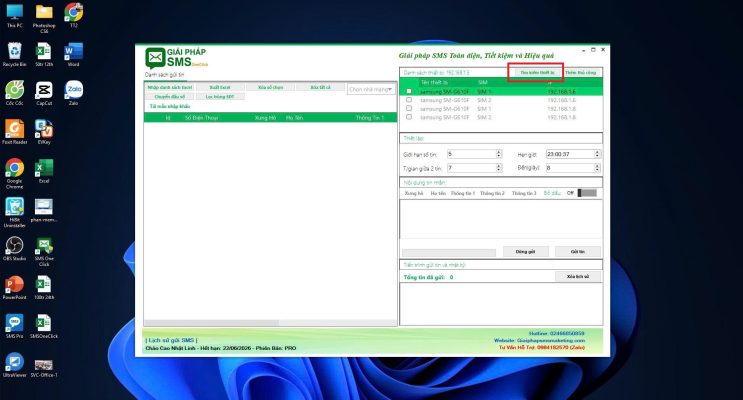Toggle the Bỏ dấu Off switch

[x=586, y=193]
